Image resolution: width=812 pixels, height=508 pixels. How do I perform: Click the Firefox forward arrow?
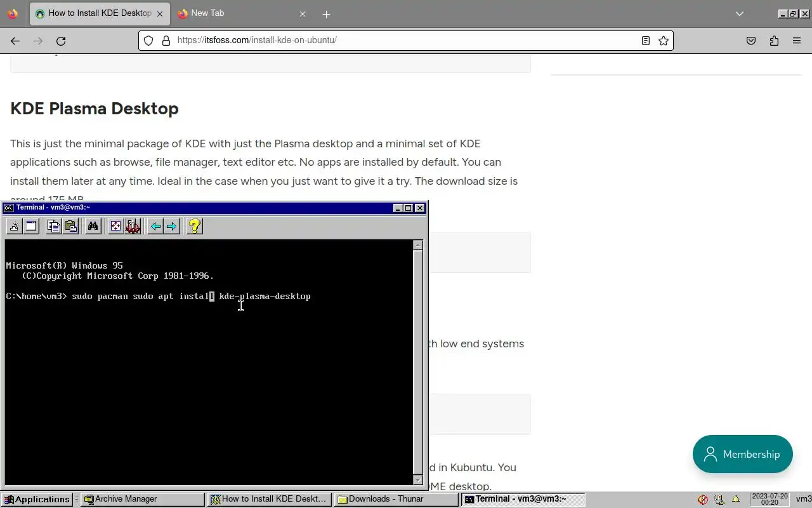tap(38, 41)
